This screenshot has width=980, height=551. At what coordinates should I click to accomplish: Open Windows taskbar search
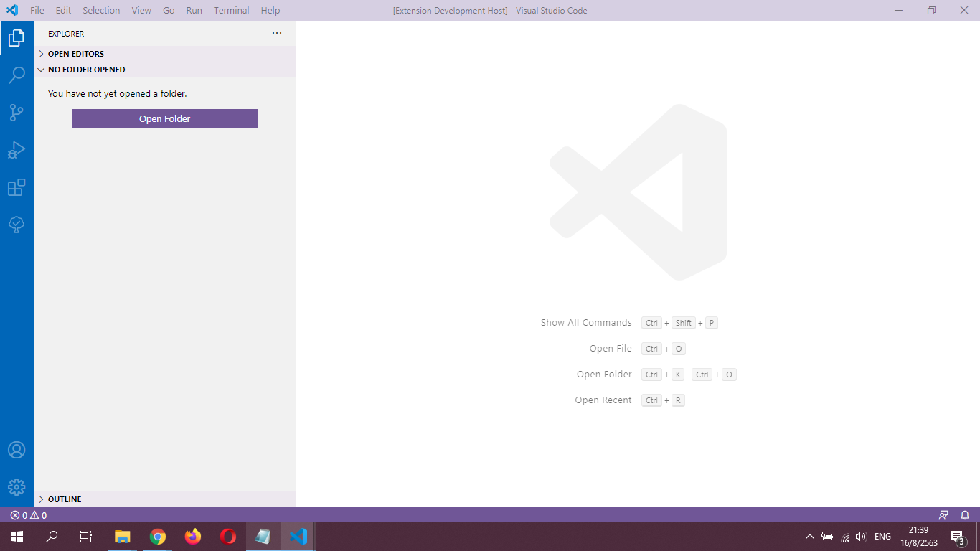[52, 537]
